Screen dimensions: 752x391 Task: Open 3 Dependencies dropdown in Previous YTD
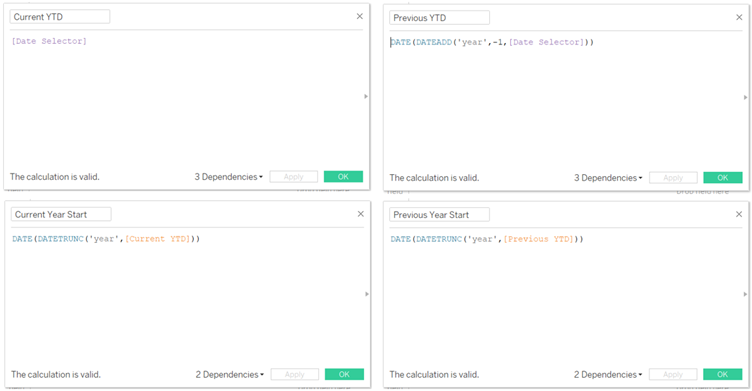point(608,178)
